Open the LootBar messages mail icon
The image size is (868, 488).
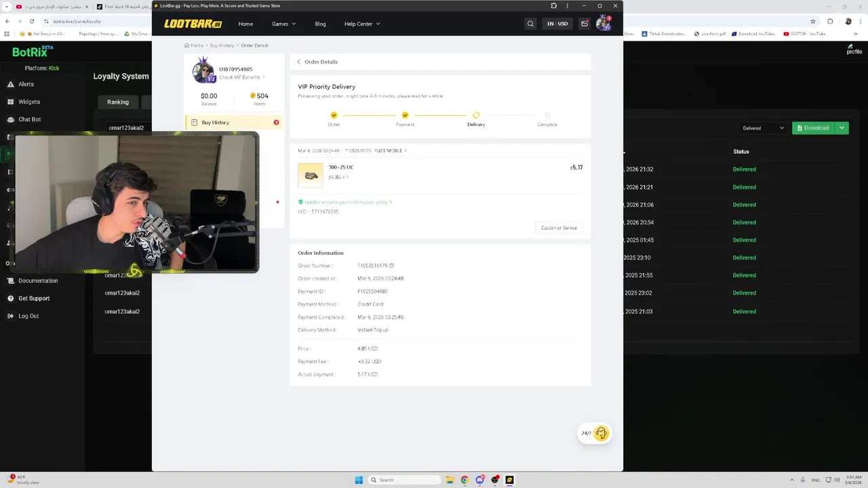(x=585, y=24)
